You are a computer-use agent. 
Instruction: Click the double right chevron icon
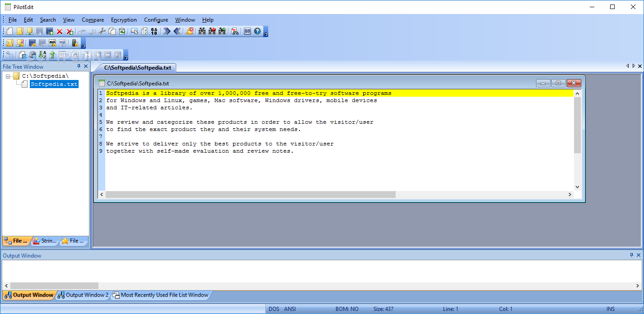(167, 31)
